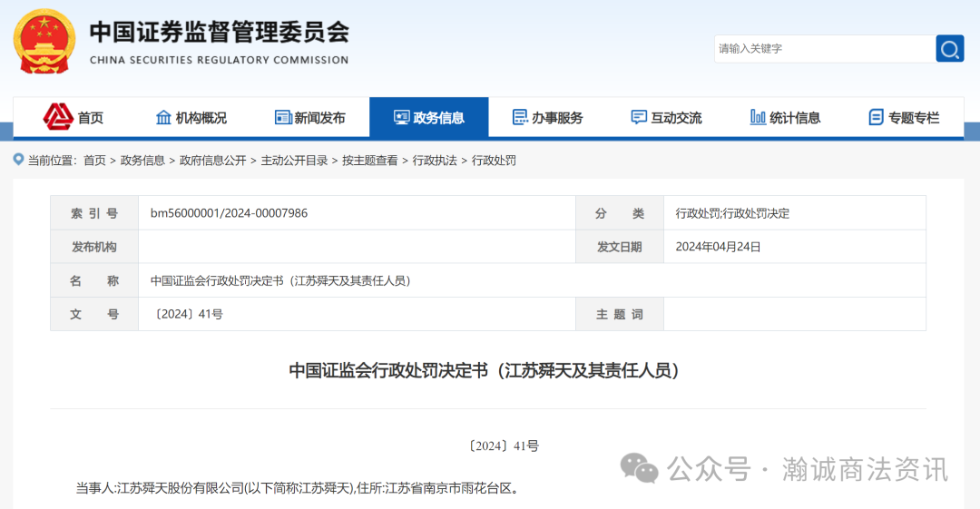Open 行政执法 breadcrumb link
The height and width of the screenshot is (509, 980).
(435, 161)
